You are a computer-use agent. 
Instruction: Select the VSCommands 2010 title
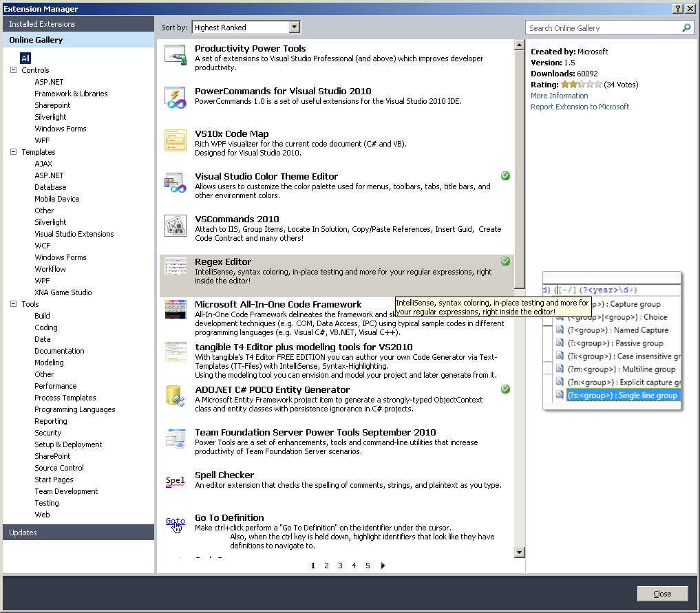pyautogui.click(x=237, y=219)
